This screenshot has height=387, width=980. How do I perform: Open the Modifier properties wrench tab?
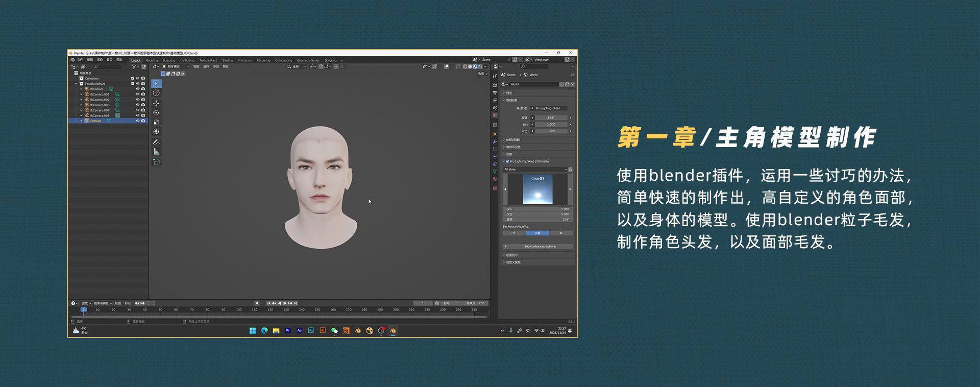point(495,142)
